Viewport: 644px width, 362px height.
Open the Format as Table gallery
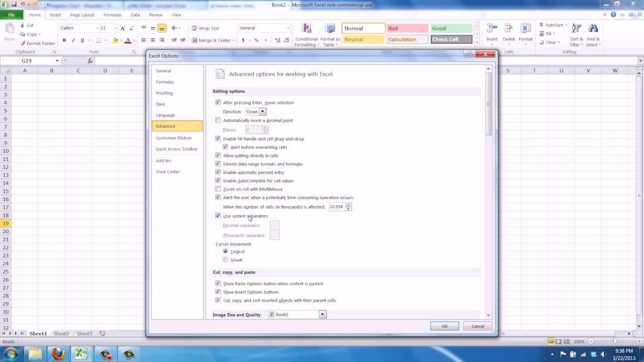tap(330, 35)
